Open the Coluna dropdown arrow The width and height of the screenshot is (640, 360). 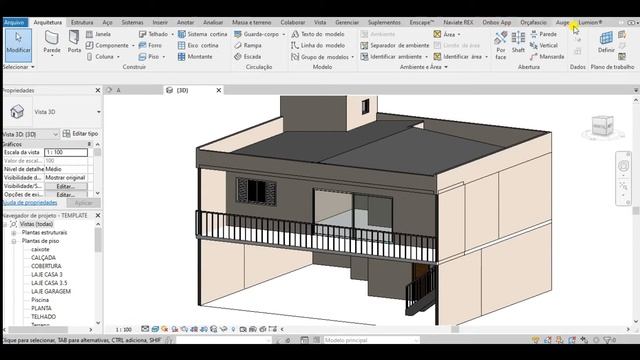point(118,57)
